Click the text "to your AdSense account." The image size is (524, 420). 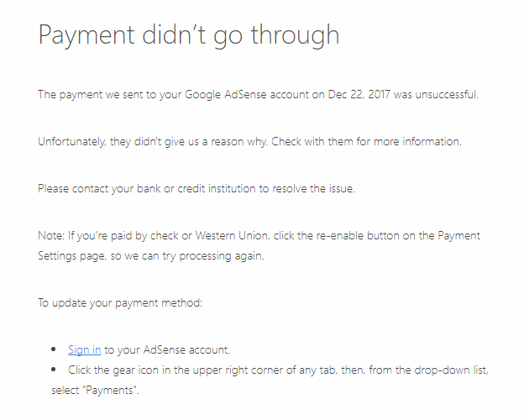coord(167,349)
